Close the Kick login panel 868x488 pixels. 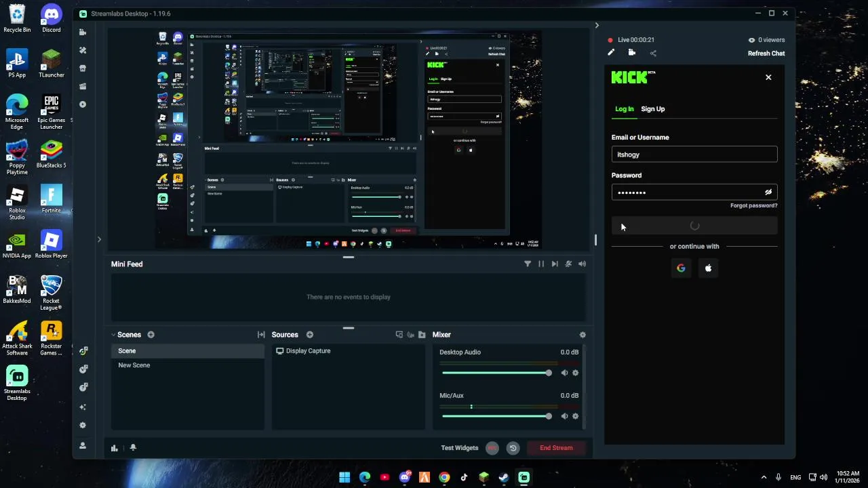tap(768, 77)
